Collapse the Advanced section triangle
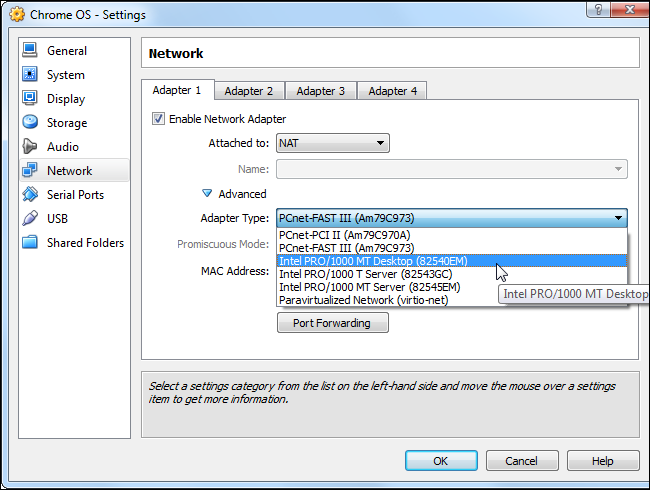The height and width of the screenshot is (490, 650). tap(206, 193)
